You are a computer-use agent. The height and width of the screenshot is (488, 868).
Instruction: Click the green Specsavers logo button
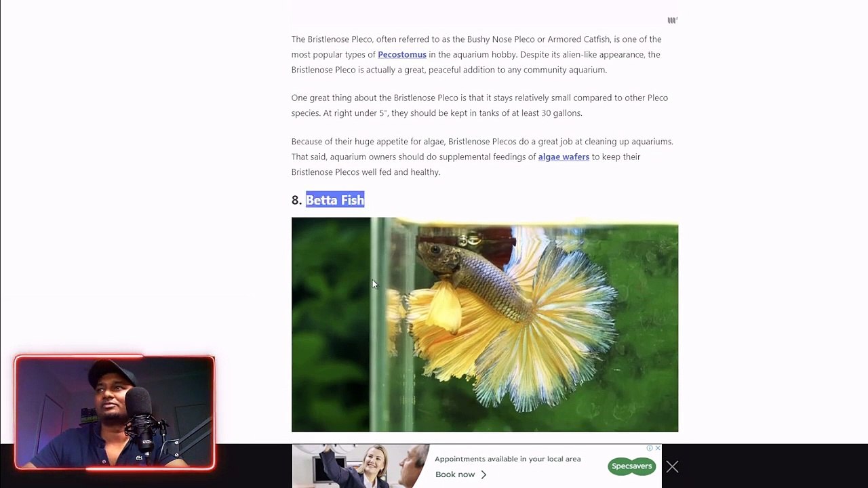click(631, 466)
